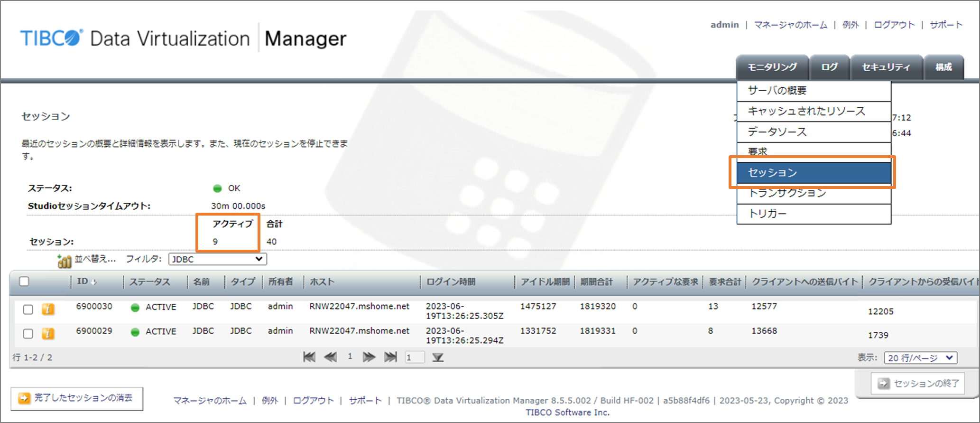Check the box for session 6900029
The height and width of the screenshot is (423, 980).
click(x=28, y=334)
